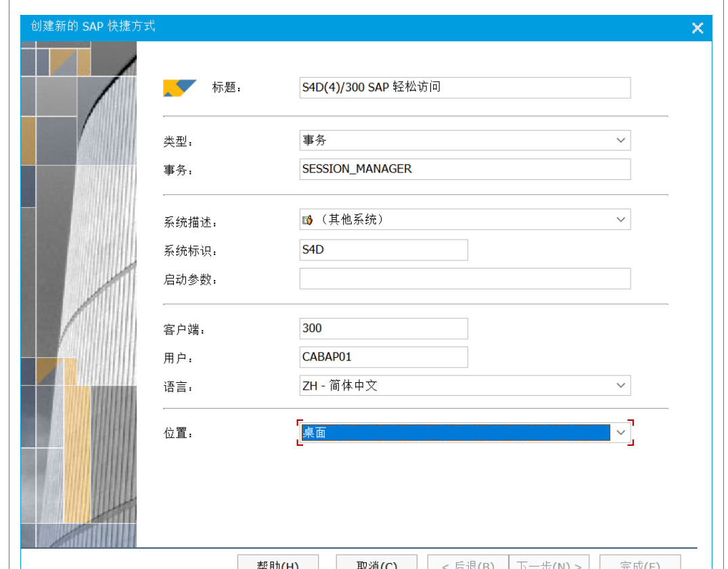Viewport: 728px width, 569px height.
Task: Click the 用户 field containing CABAP01
Action: point(384,357)
